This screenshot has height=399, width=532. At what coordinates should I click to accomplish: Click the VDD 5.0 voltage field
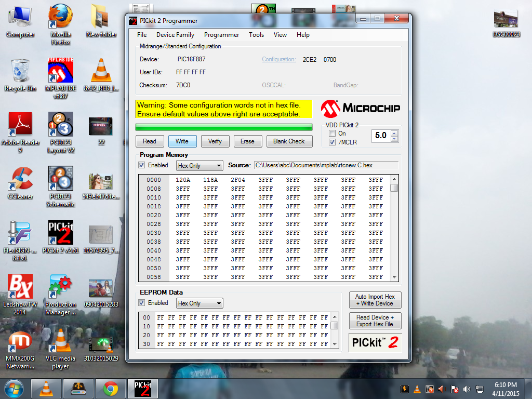381,136
